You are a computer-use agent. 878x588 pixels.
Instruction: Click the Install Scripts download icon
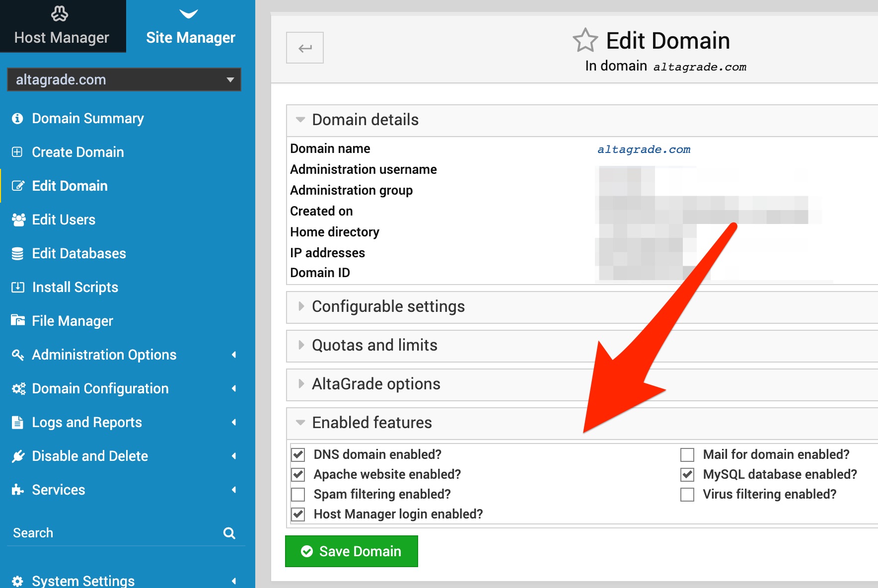(x=18, y=287)
